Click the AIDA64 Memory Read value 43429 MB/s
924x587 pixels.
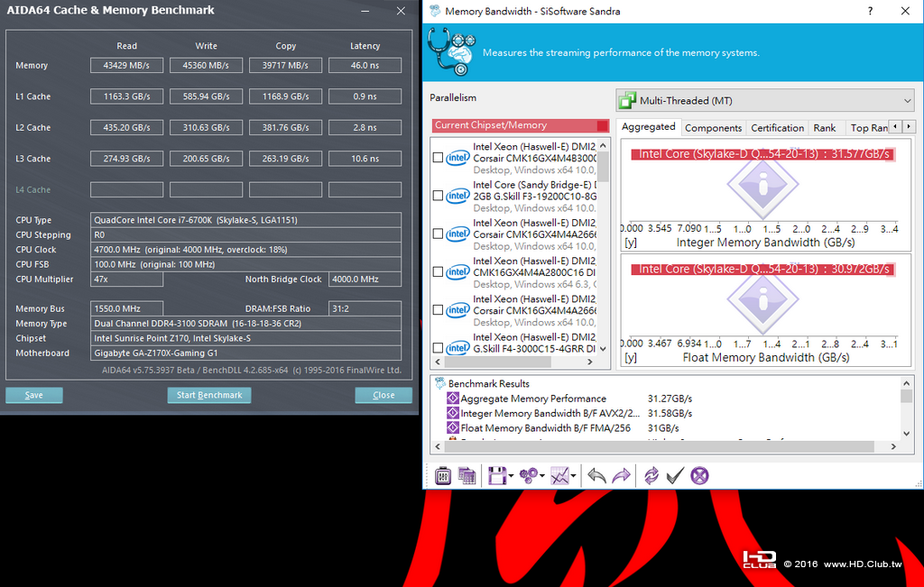click(x=126, y=65)
